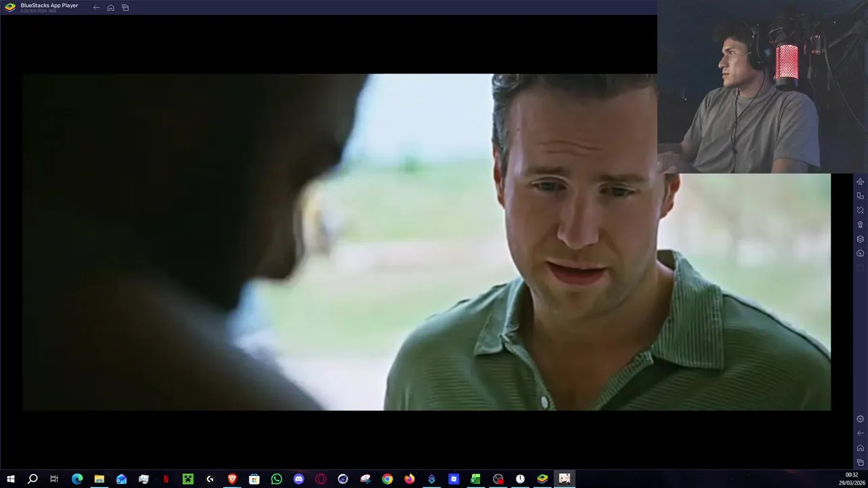Viewport: 868px width, 488px height.
Task: Open Logitech G HUB on taskbar
Action: [210, 479]
